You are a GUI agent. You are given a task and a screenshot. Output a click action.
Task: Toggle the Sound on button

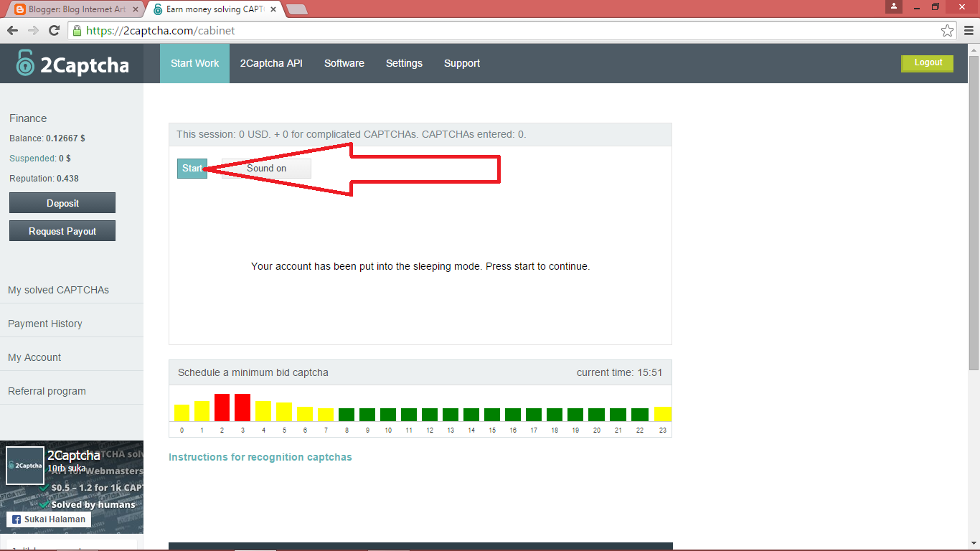(x=266, y=169)
